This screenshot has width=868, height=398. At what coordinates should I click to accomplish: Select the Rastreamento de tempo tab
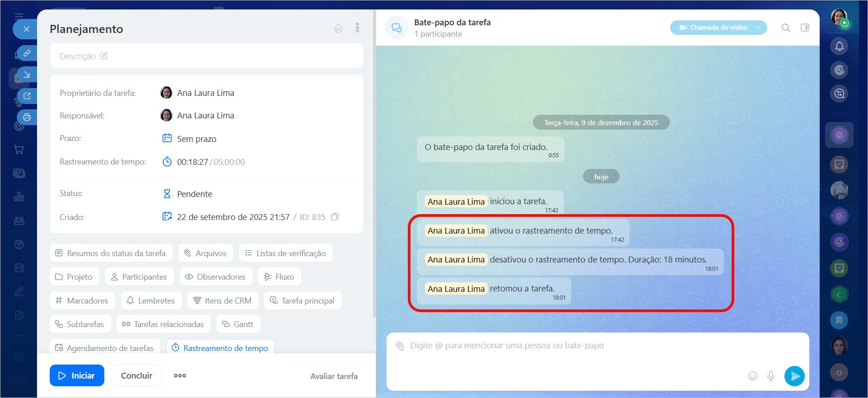[x=220, y=348]
